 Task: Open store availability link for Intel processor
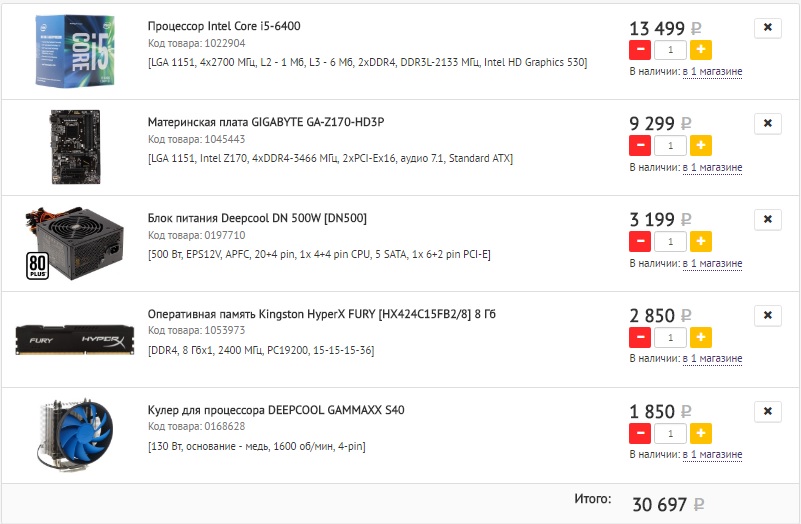(x=712, y=72)
